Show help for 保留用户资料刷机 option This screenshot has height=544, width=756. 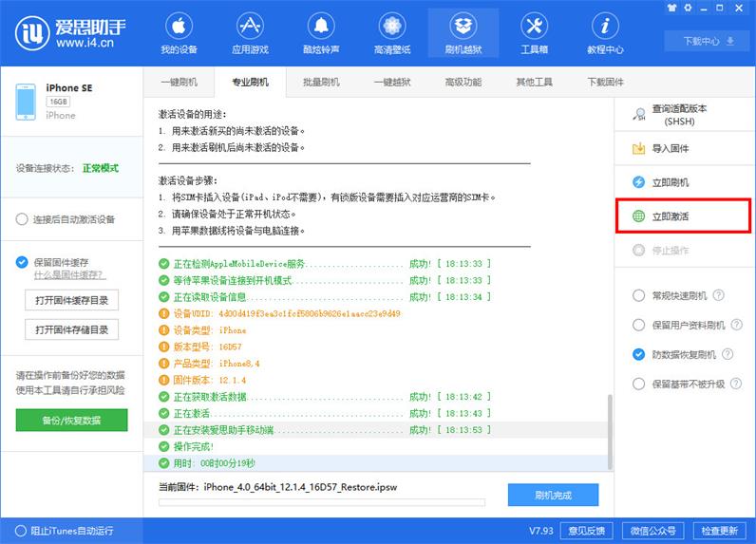pyautogui.click(x=736, y=325)
